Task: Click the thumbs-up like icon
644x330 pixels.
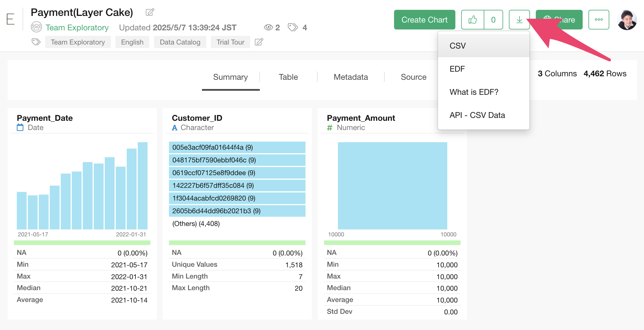Action: (472, 20)
